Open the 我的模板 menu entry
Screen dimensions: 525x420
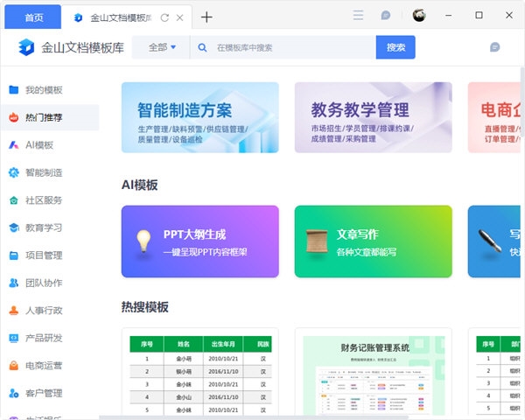[50, 90]
